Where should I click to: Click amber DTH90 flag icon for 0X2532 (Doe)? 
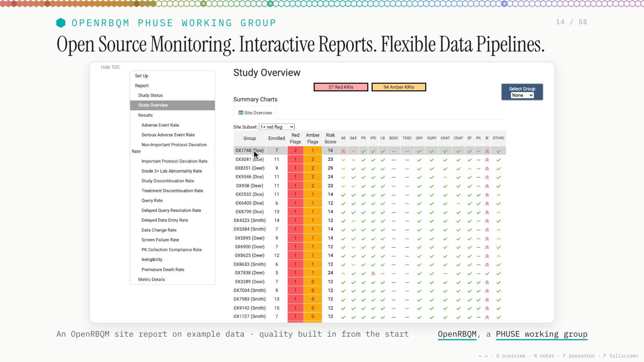[499, 195]
